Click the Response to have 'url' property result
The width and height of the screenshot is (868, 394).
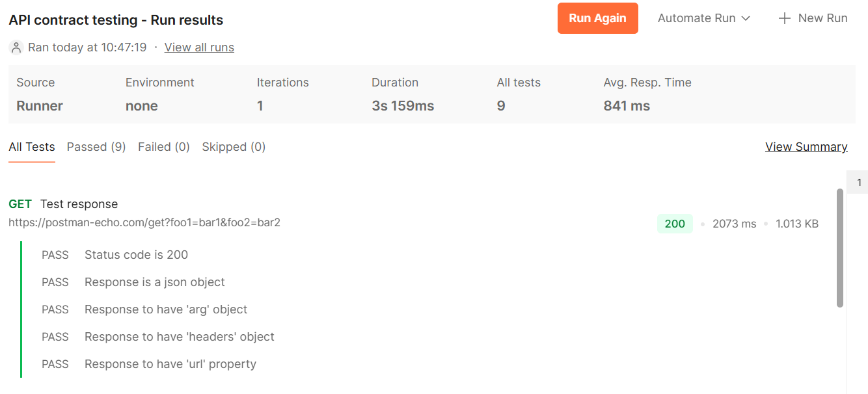pyautogui.click(x=149, y=364)
